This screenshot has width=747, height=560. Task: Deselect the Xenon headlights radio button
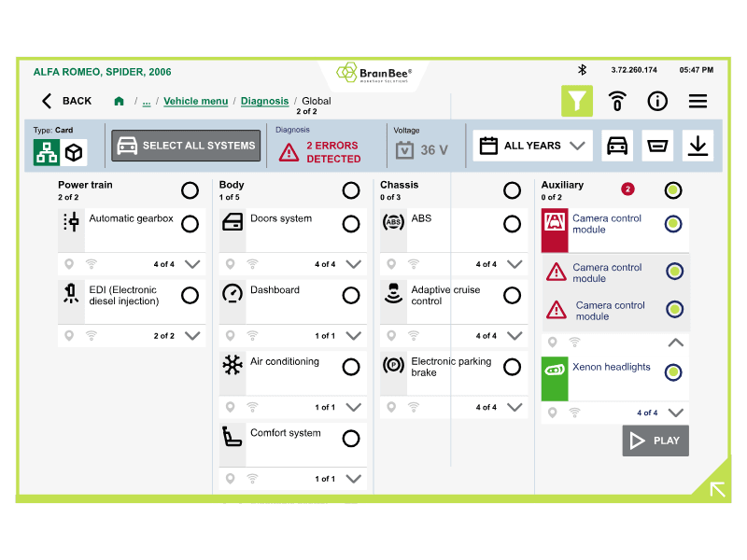(672, 372)
